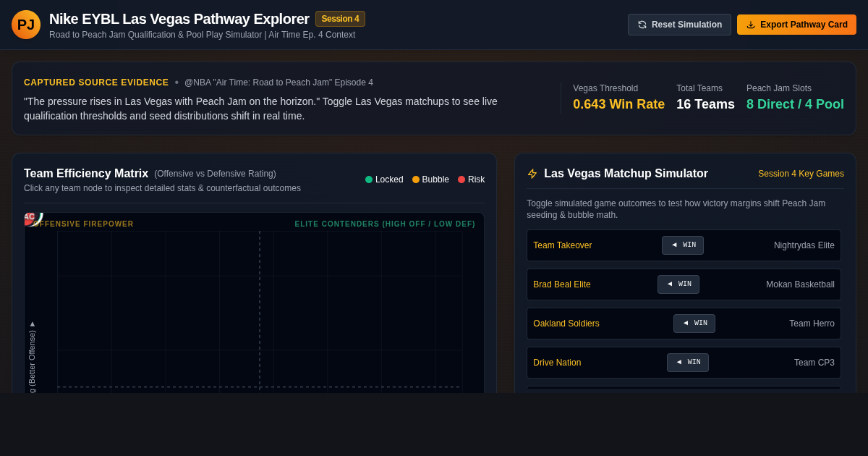Screen dimensions: 868x456
Task: Click Las Vegas Matchup Simulator heading
Action: tap(626, 174)
